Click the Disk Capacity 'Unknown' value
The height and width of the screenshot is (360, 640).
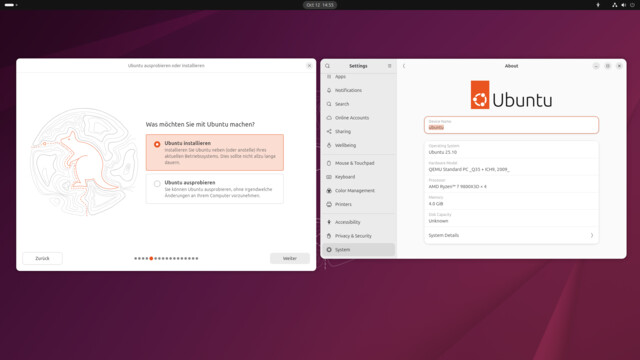coord(438,221)
